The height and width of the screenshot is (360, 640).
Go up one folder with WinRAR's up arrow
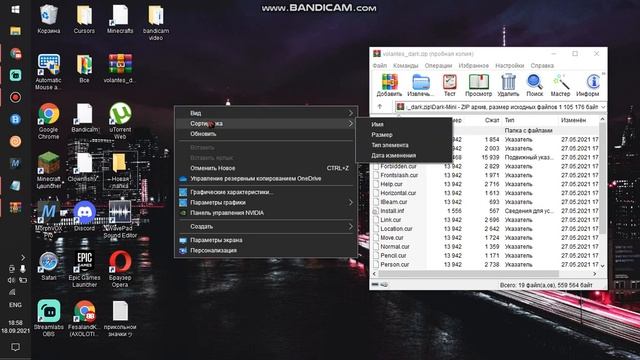(380, 107)
